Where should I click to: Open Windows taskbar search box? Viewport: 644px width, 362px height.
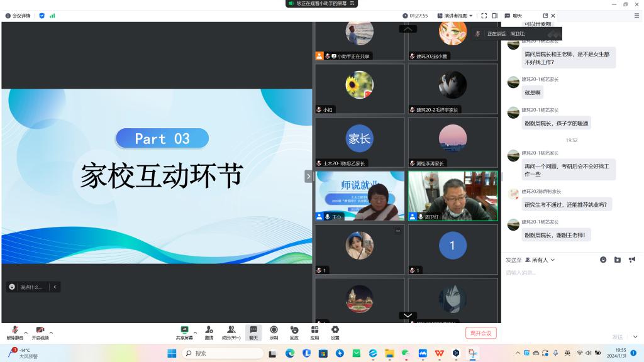pos(223,353)
